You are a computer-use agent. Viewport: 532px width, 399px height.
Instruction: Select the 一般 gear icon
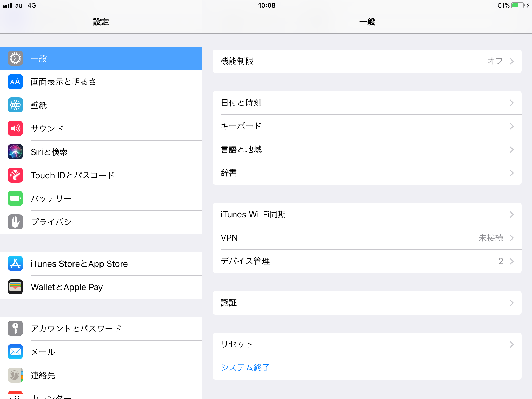pos(15,58)
